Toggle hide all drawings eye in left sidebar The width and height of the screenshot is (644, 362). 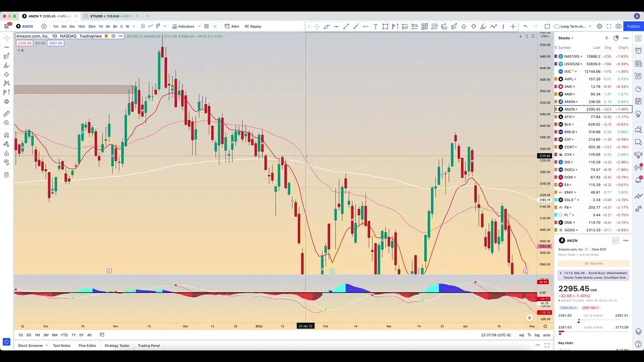(x=7, y=162)
